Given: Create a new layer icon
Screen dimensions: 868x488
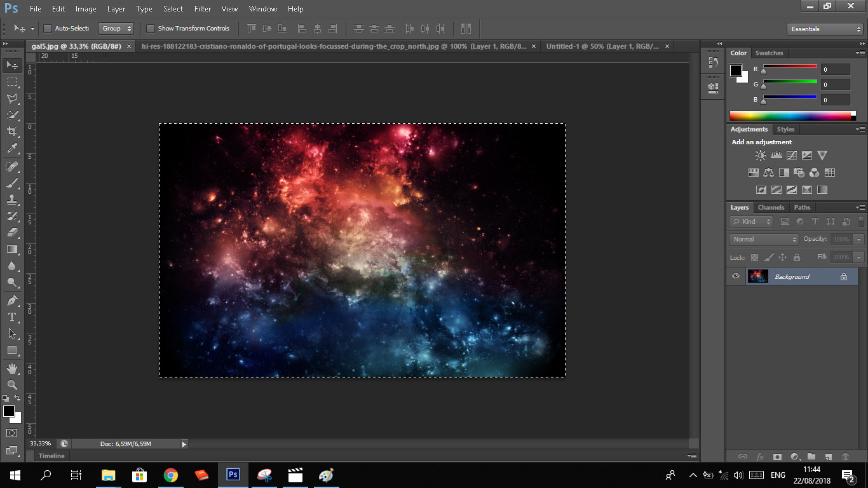Looking at the screenshot, I should 828,456.
